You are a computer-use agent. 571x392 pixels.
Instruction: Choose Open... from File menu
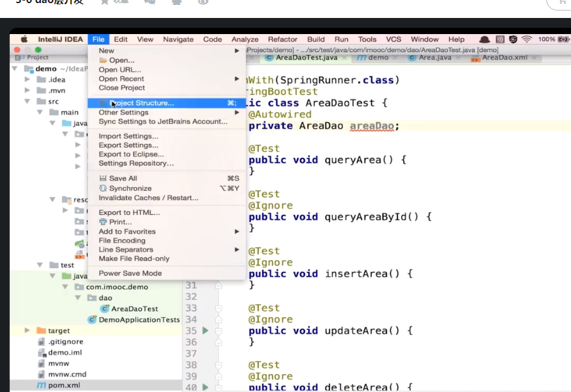pos(167,60)
